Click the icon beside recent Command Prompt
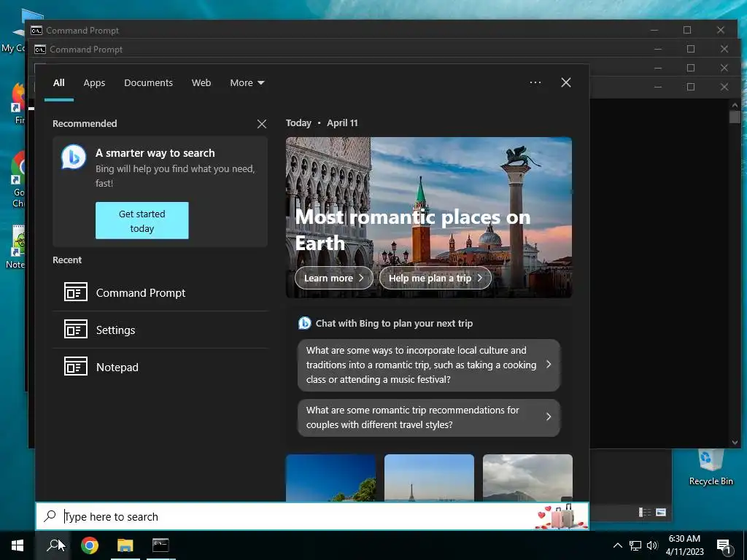The width and height of the screenshot is (747, 560). click(76, 292)
